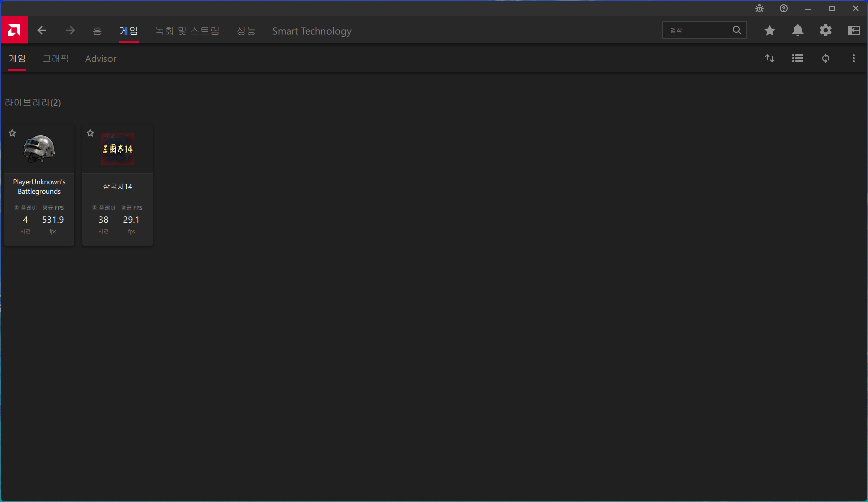Minimize the window
Image resolution: width=868 pixels, height=502 pixels.
(808, 8)
